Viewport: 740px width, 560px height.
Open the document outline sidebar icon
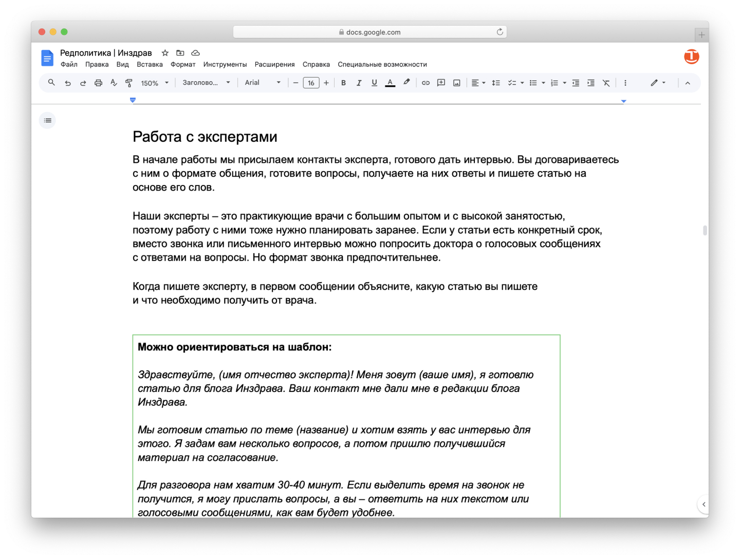[x=48, y=121]
